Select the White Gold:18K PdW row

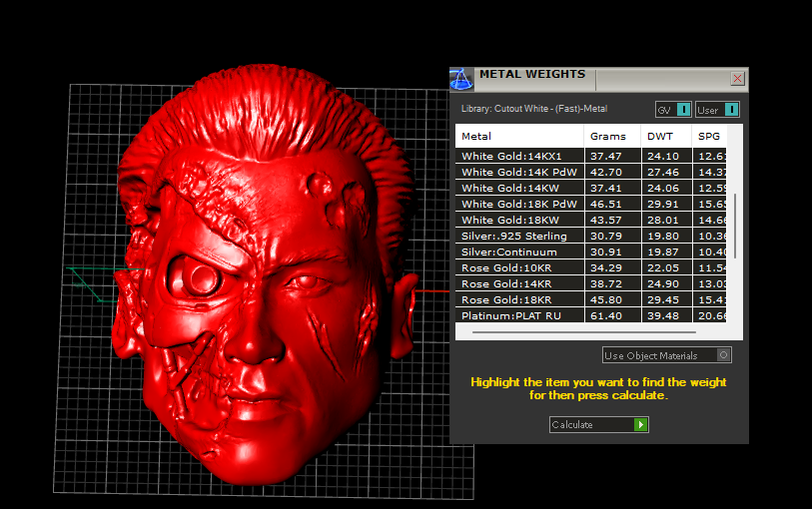591,205
